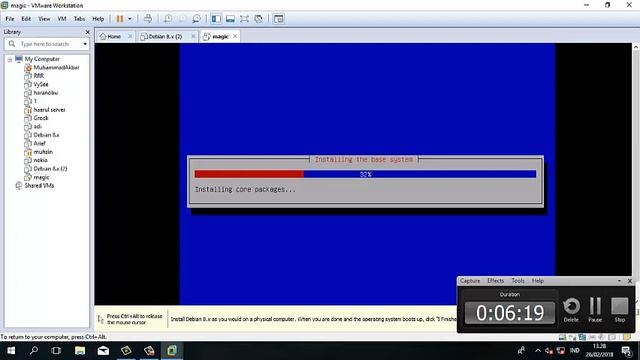640x360 pixels.
Task: Open the recorder window options dropdown arrow
Action: point(619,281)
